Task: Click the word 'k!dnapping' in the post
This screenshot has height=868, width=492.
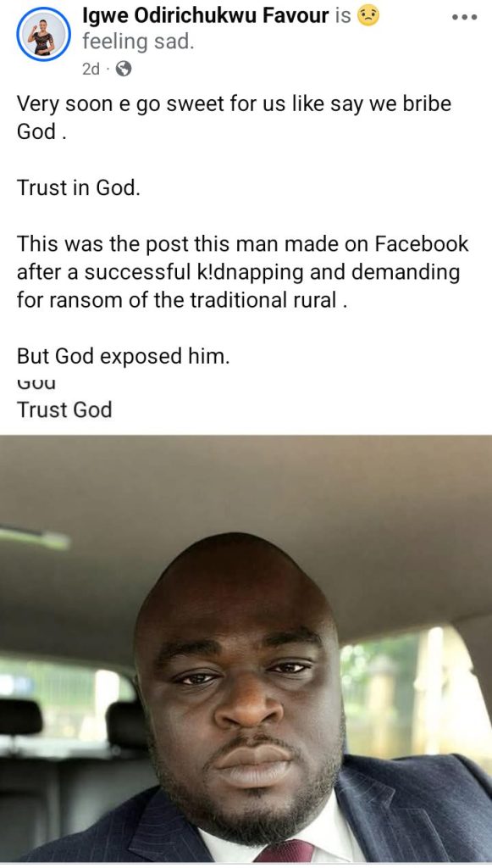Action: [243, 272]
